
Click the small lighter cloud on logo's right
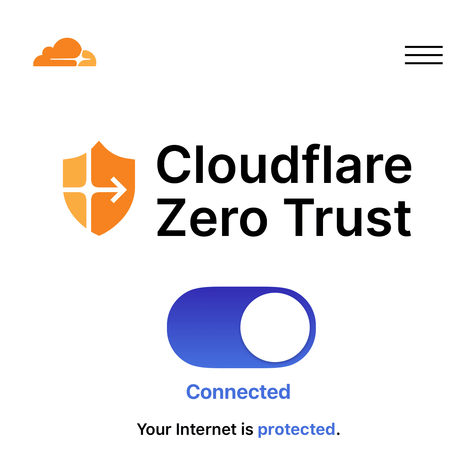coord(88,58)
